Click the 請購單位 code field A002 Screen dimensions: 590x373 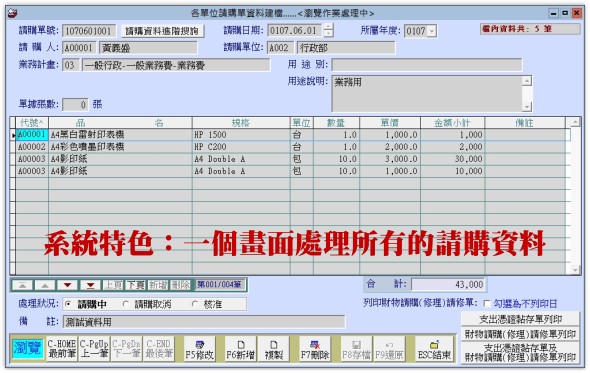tap(280, 48)
